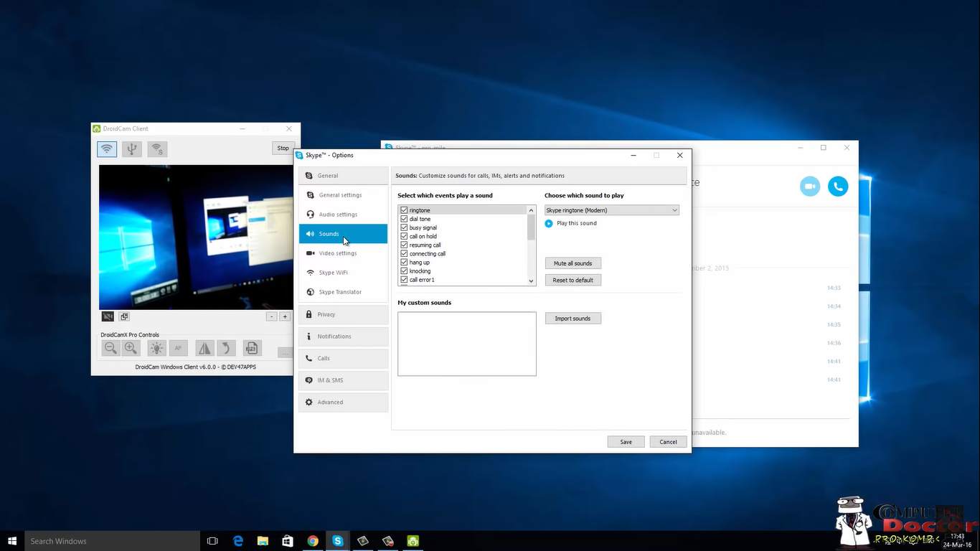980x551 pixels.
Task: Open Skype WiFi settings
Action: 343,273
